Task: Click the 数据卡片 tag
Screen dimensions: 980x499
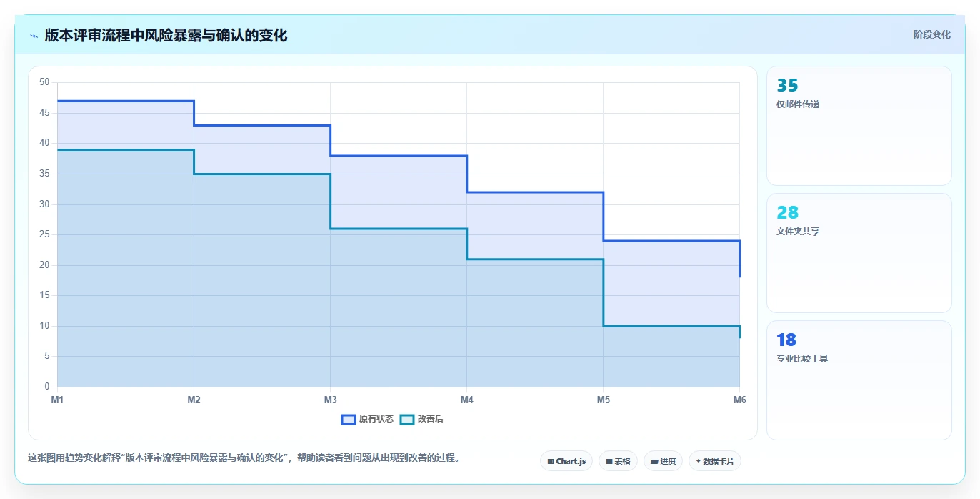Action: click(x=715, y=461)
